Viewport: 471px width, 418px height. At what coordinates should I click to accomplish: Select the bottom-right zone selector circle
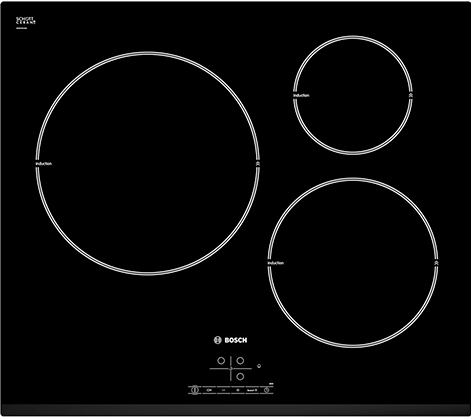[x=240, y=376]
